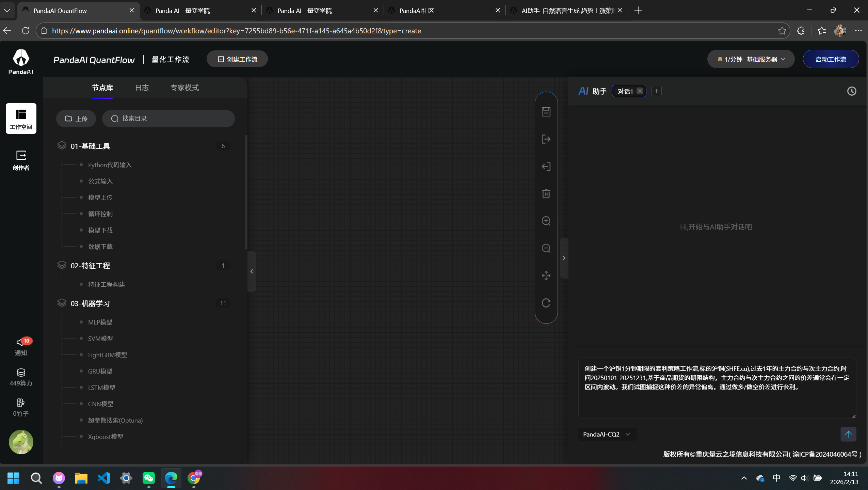Show hidden system tray icons

pyautogui.click(x=744, y=478)
